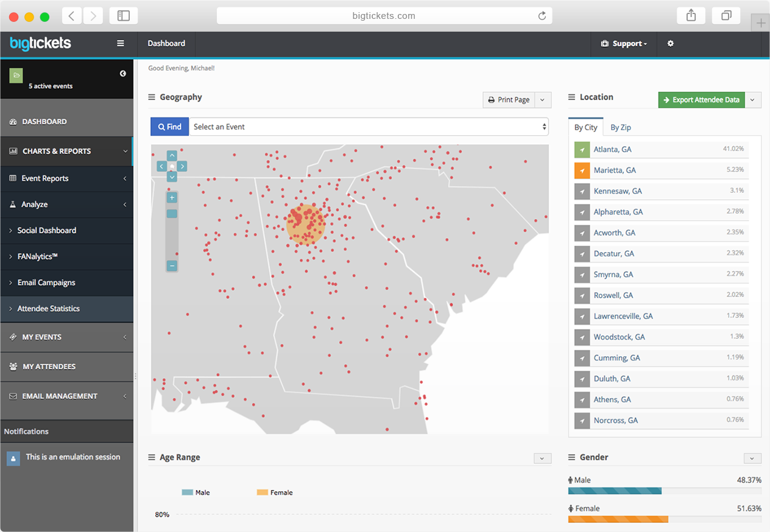
Task: Click the hamburger menu icon in header
Action: coord(121,43)
